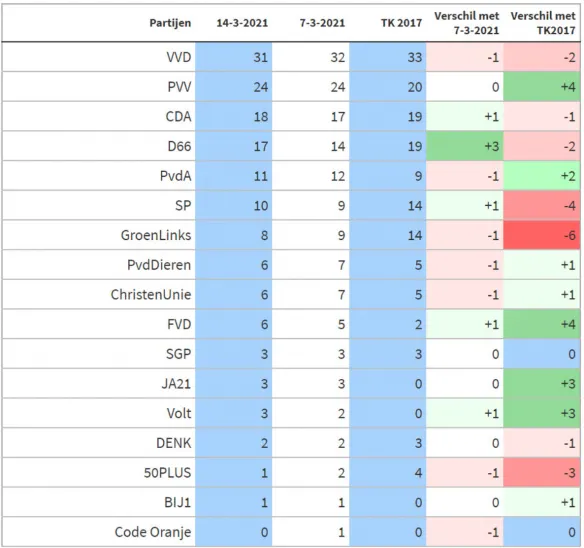Viewport: 584px width, 548px height.
Task: Click the 7-3-2021 column header
Action: (322, 23)
